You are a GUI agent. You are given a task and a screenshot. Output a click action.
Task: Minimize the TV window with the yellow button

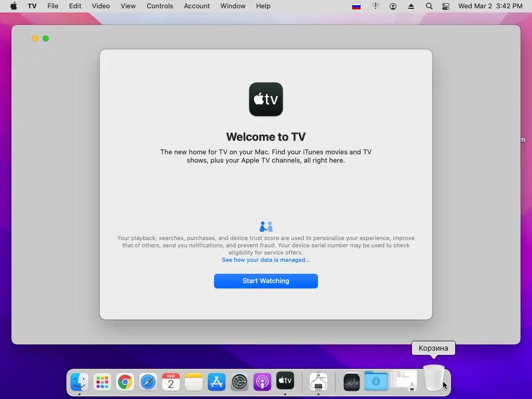pos(35,38)
